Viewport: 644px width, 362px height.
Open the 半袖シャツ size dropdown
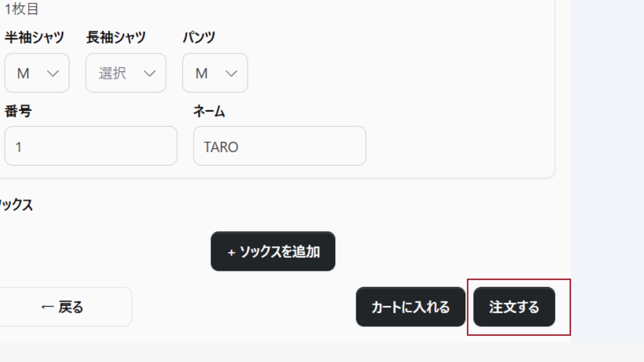[36, 73]
